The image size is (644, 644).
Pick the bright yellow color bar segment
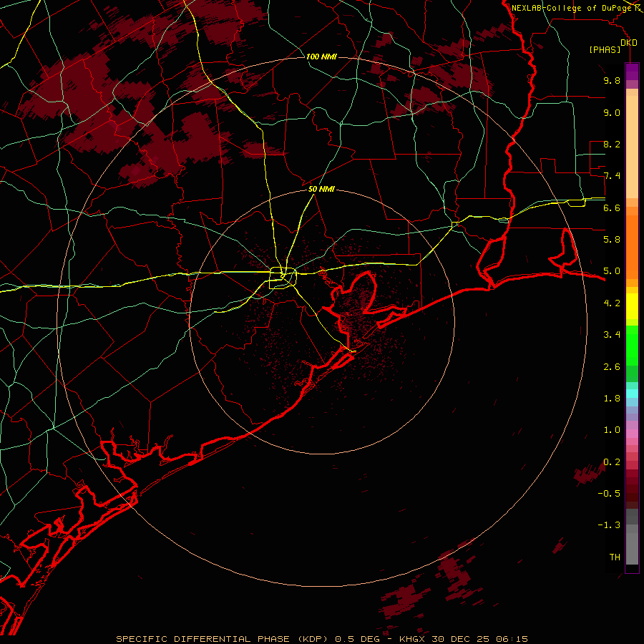(x=632, y=306)
